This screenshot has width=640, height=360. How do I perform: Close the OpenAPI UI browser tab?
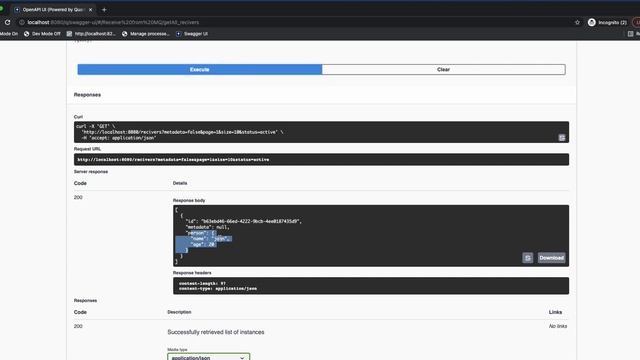tap(91, 9)
